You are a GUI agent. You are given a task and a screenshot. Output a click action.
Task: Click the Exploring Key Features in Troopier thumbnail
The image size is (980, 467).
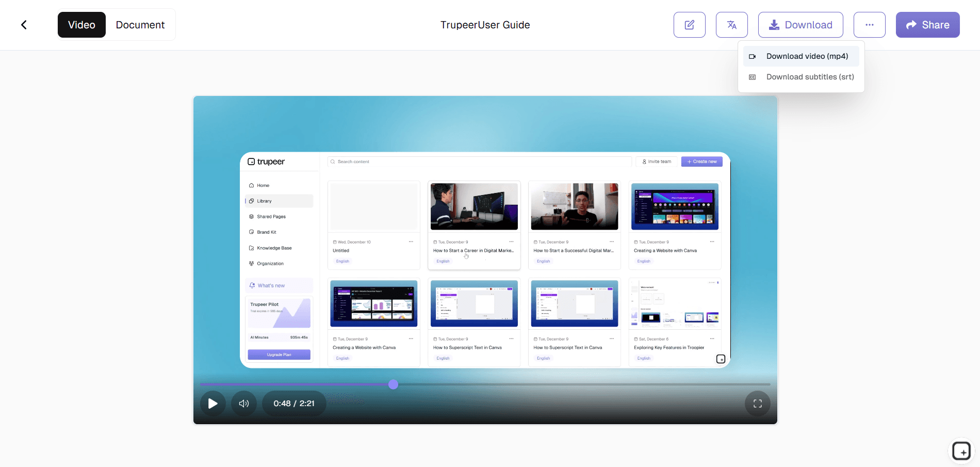point(675,303)
